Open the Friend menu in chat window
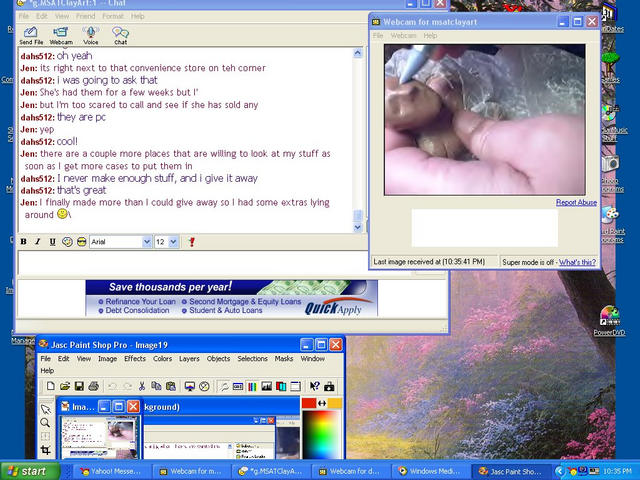 coord(85,16)
